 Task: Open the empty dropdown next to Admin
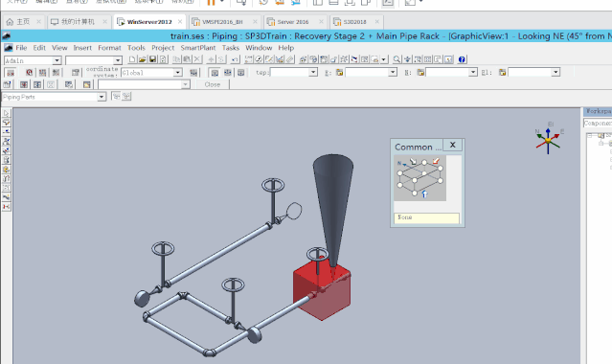tap(118, 60)
